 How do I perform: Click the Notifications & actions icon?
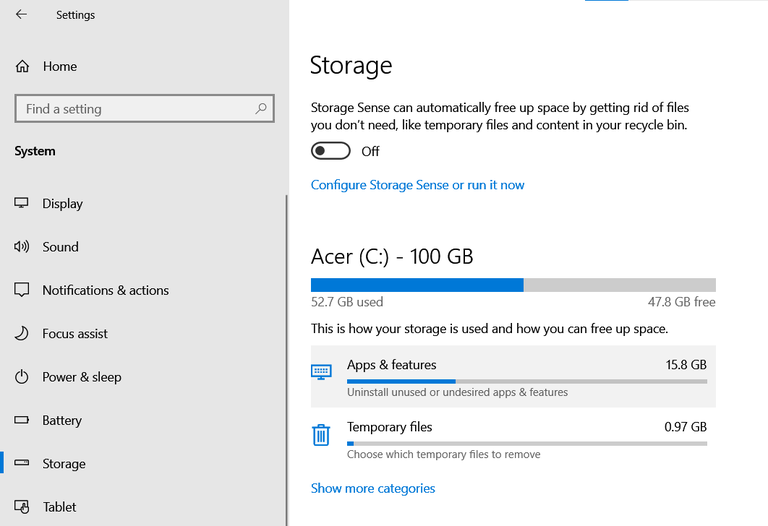(x=22, y=290)
